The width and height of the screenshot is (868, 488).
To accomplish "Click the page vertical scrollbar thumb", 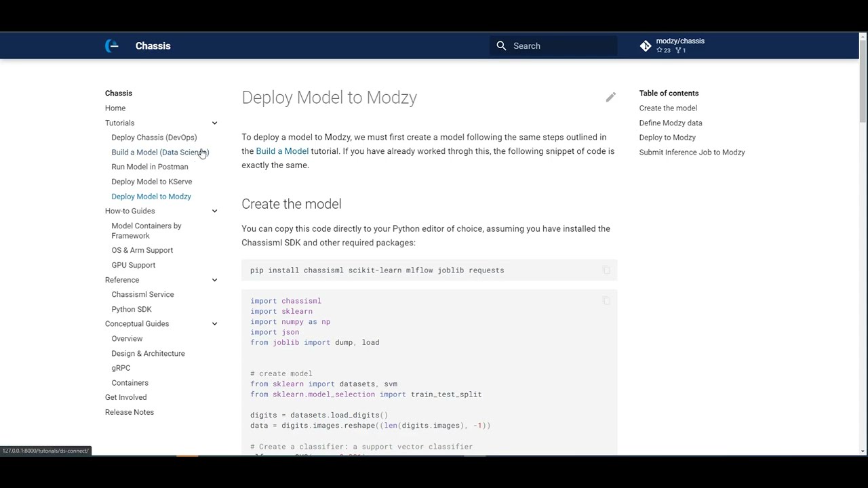I will pyautogui.click(x=863, y=81).
